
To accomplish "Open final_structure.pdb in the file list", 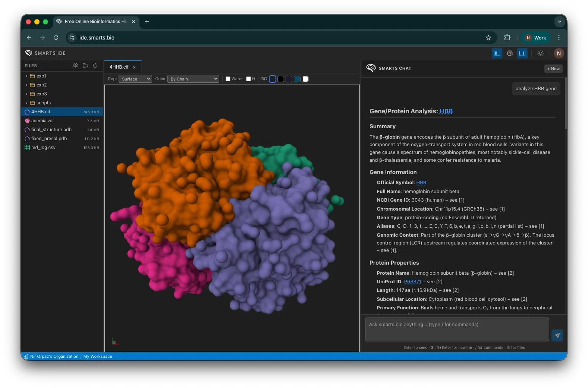I will coord(62,130).
